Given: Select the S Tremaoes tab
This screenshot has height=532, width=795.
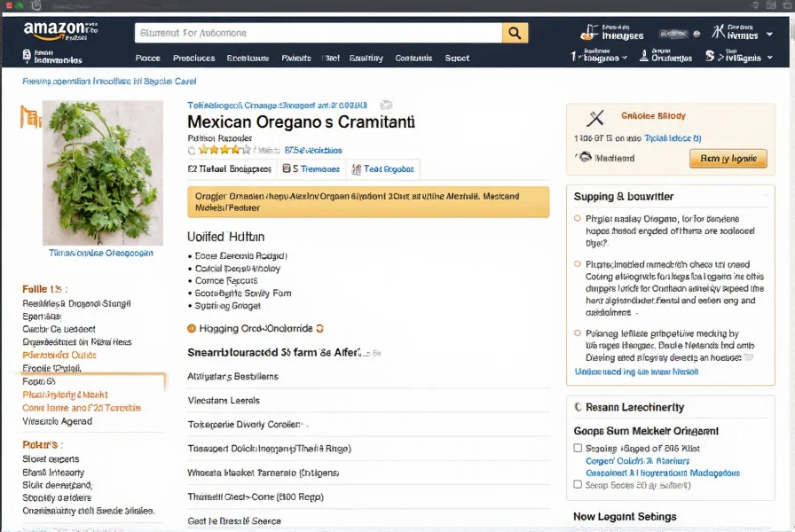Looking at the screenshot, I should [311, 168].
